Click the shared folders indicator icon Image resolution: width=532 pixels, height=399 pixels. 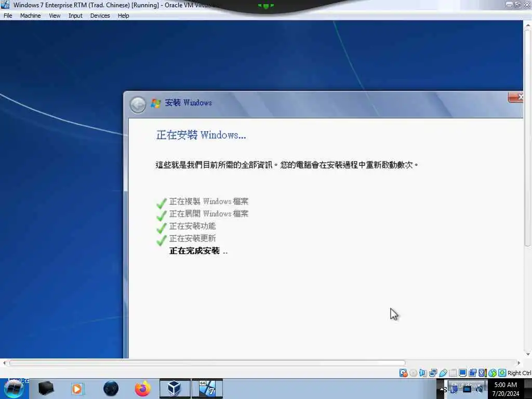453,373
